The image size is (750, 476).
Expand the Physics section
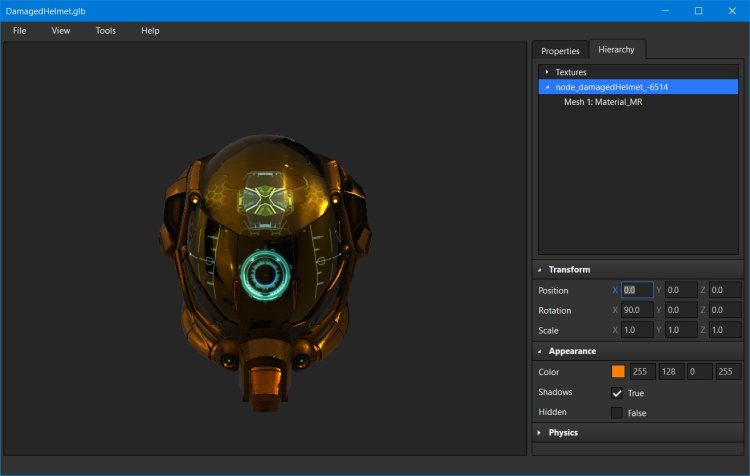pos(540,433)
